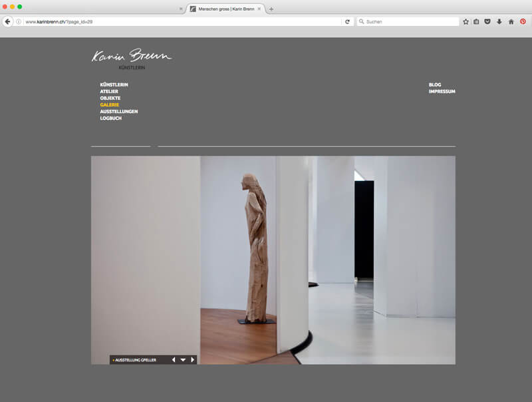Select the Menschen gross | Karin Brenn tab

pos(226,9)
